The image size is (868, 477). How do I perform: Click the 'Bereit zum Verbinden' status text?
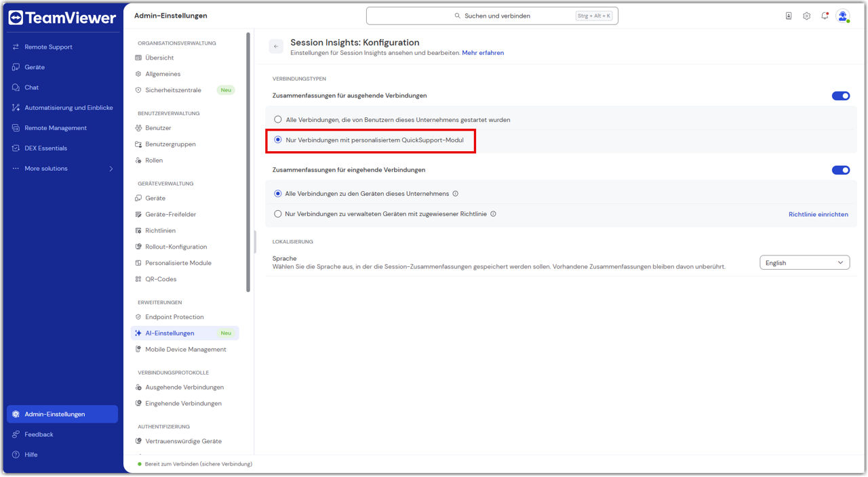pyautogui.click(x=198, y=464)
